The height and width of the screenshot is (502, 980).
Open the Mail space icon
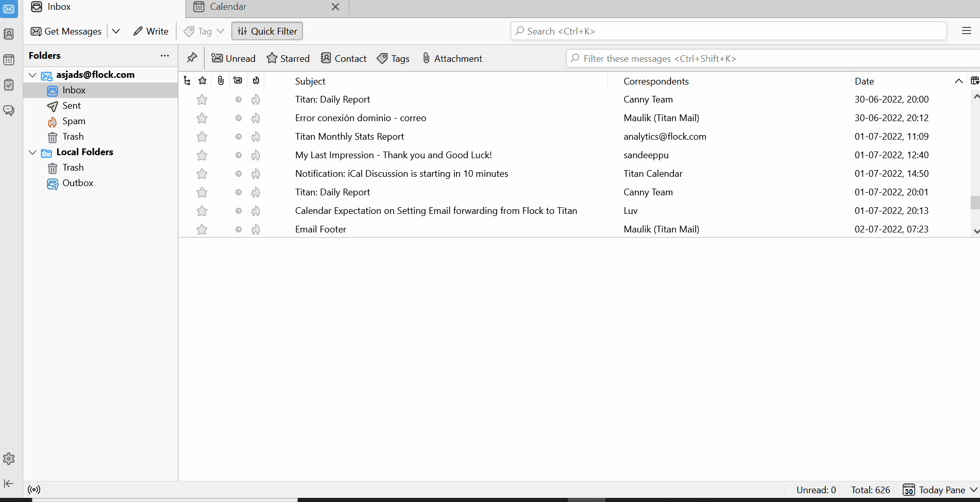coord(9,9)
